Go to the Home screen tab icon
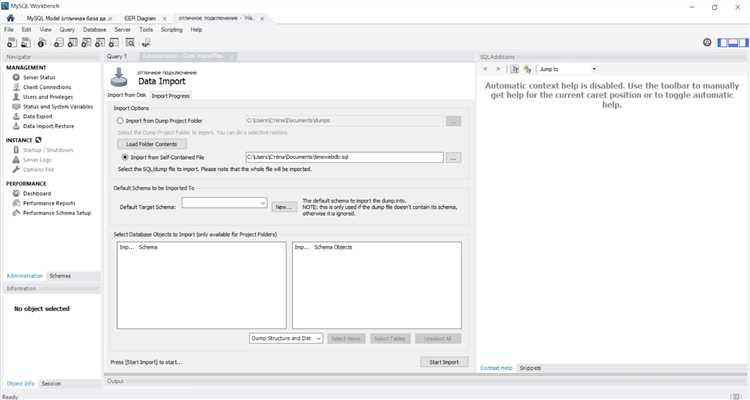The image size is (750, 400). point(10,18)
